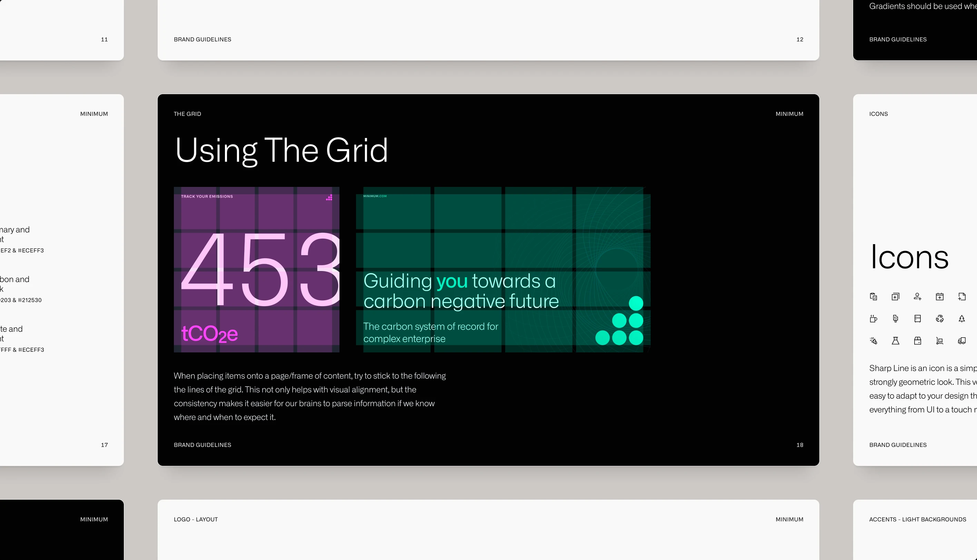Click 'Sharp Line is an icon' paragraph
The width and height of the screenshot is (977, 560).
tap(923, 389)
